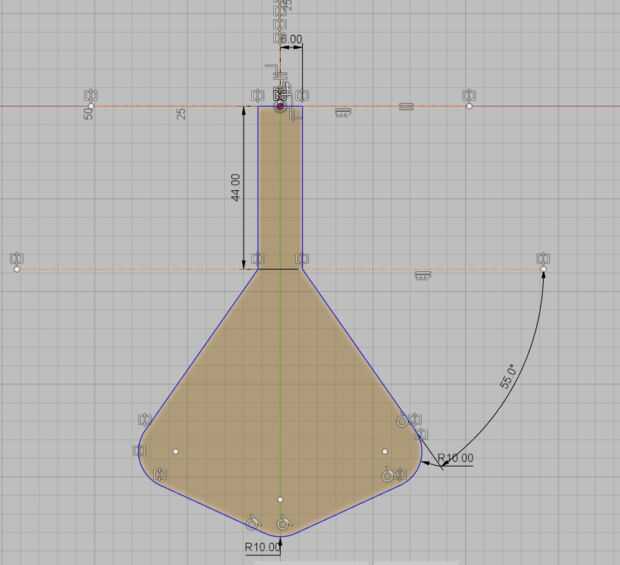
Task: Select the 44.00 vertical dimension label
Action: (x=236, y=187)
